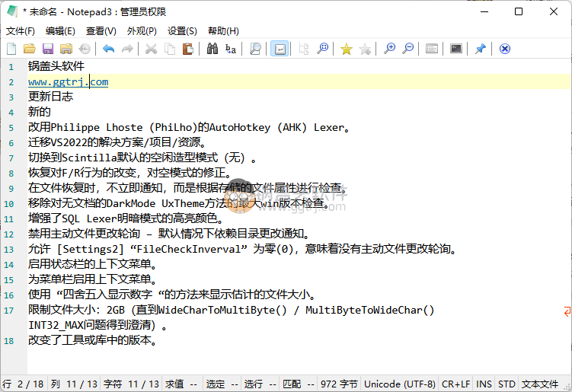Screen dimensions: 572x392
Task: Click the text line 迁移VS2022的解决方案
Action: tap(117, 142)
